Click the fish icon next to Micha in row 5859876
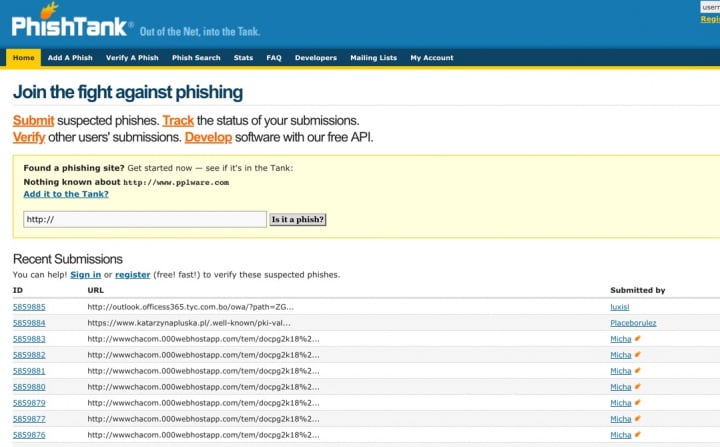The width and height of the screenshot is (720, 447). pyautogui.click(x=637, y=435)
